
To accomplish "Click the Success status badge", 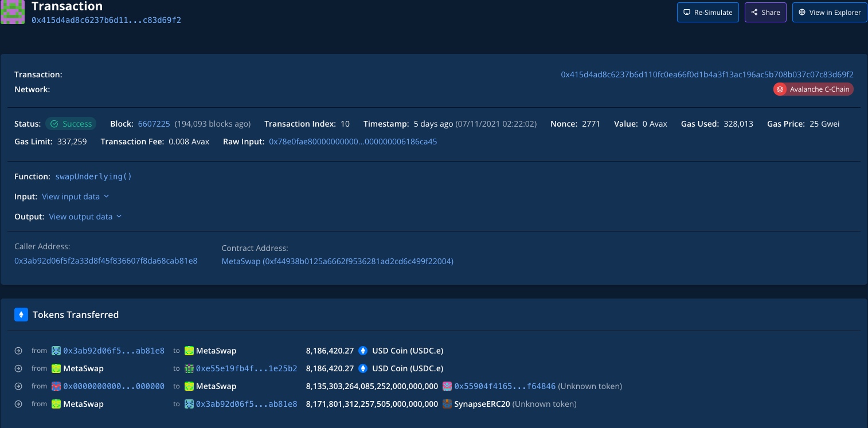I will [71, 124].
